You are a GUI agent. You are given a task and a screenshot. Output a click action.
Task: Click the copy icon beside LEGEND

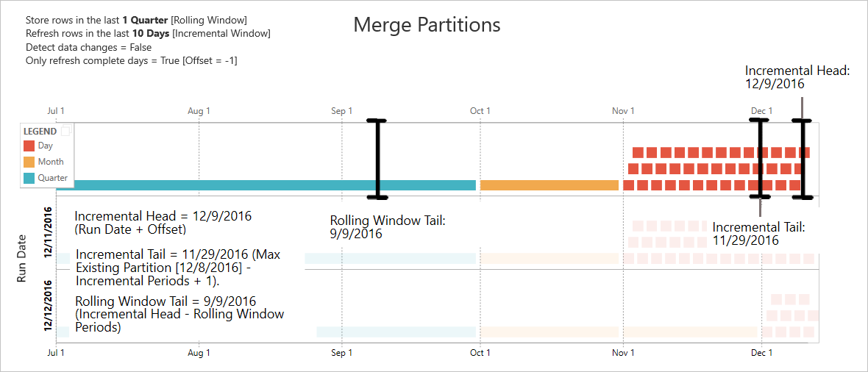pyautogui.click(x=65, y=132)
